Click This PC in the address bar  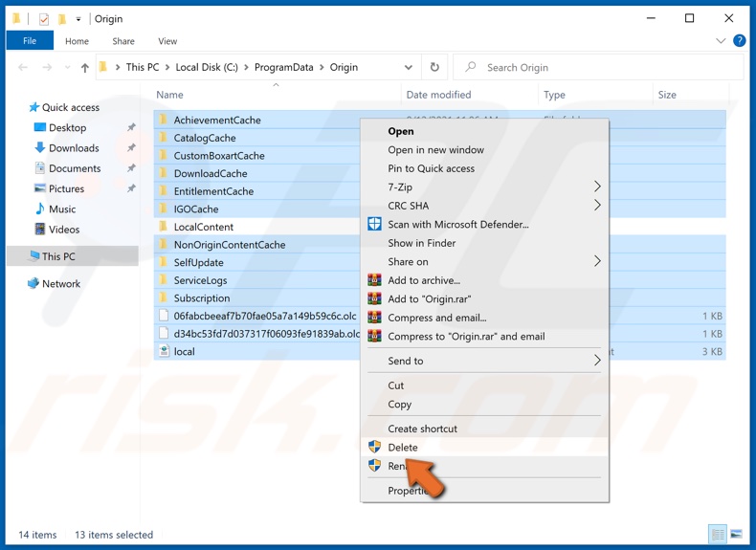(x=143, y=68)
